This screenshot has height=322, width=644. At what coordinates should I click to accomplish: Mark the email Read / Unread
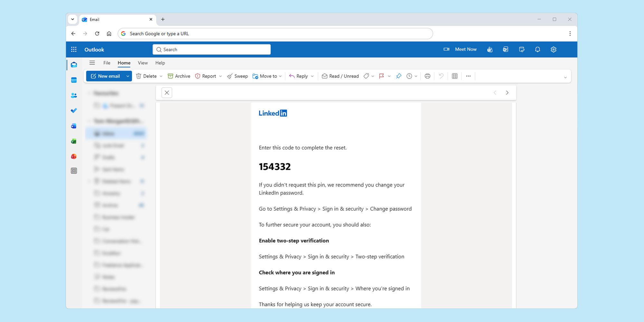(x=340, y=76)
